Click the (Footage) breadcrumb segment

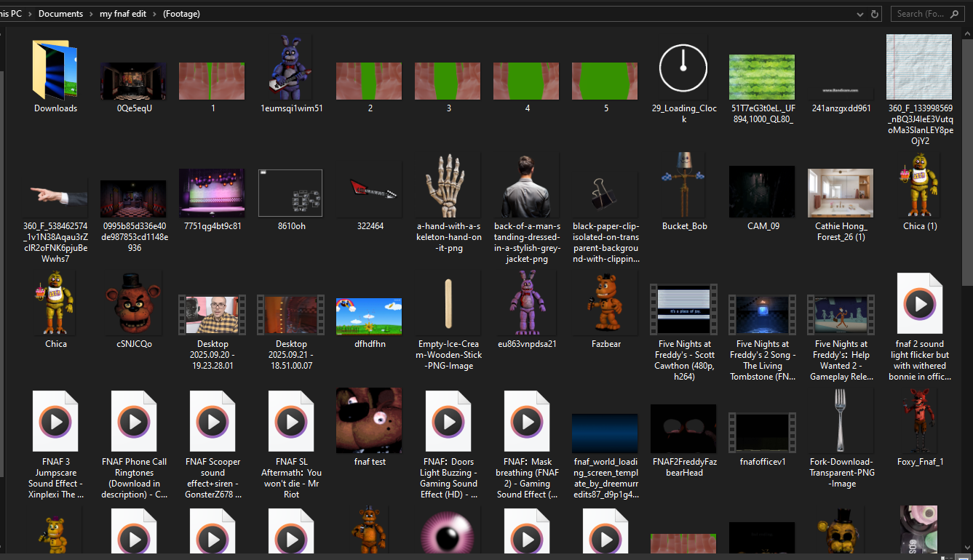pyautogui.click(x=182, y=14)
